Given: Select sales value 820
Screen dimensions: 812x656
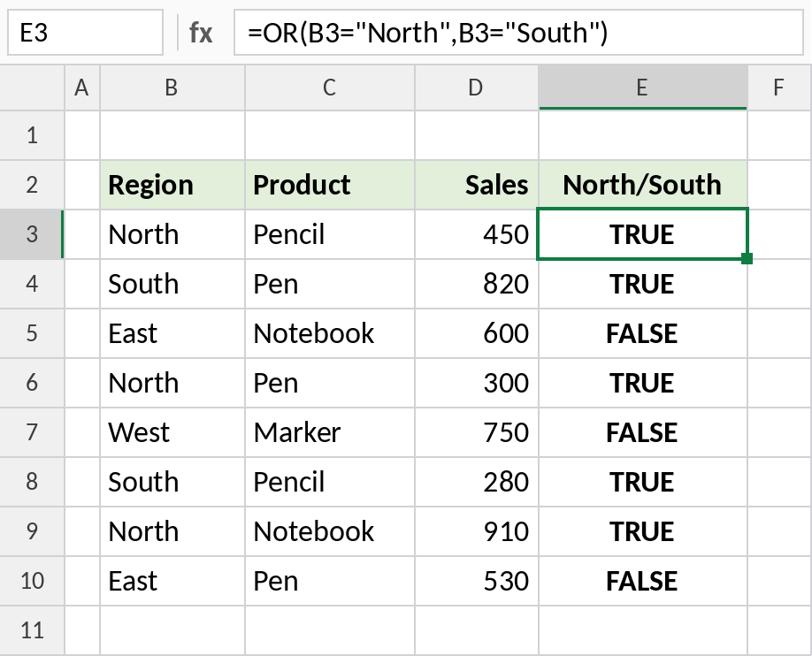Looking at the screenshot, I should [x=477, y=284].
